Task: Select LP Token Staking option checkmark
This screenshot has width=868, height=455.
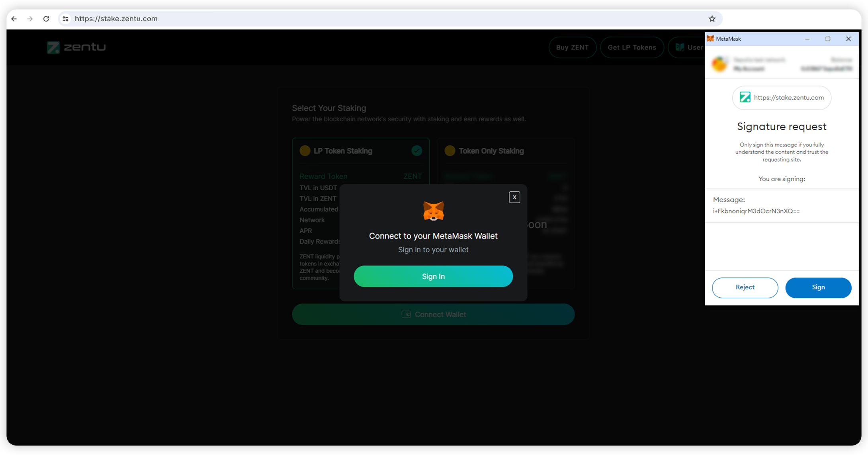Action: point(416,151)
